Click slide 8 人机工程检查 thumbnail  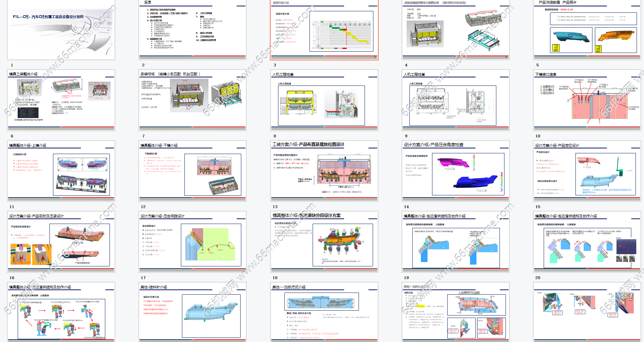(x=324, y=100)
